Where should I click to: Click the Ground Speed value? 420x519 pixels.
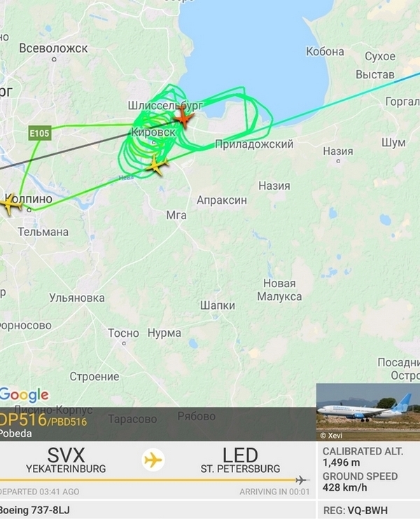tap(345, 487)
